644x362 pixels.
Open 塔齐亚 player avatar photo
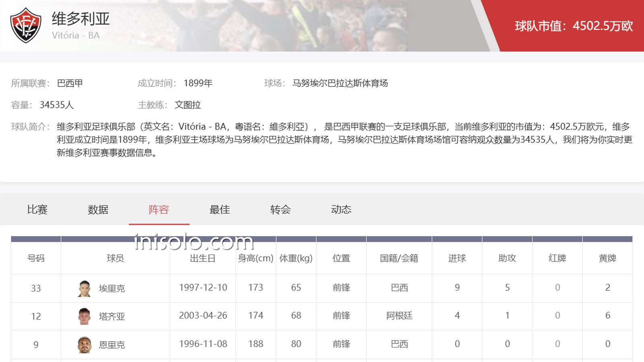point(84,317)
